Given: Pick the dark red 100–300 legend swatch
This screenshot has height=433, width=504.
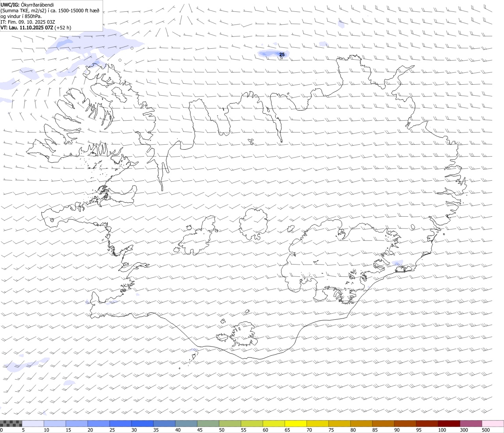Looking at the screenshot, I should pos(449,423).
